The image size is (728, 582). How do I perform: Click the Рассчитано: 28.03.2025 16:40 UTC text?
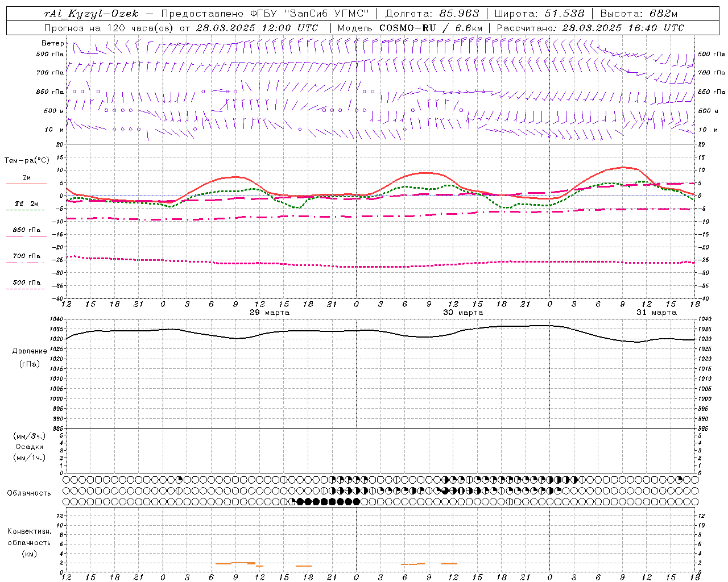coord(590,28)
